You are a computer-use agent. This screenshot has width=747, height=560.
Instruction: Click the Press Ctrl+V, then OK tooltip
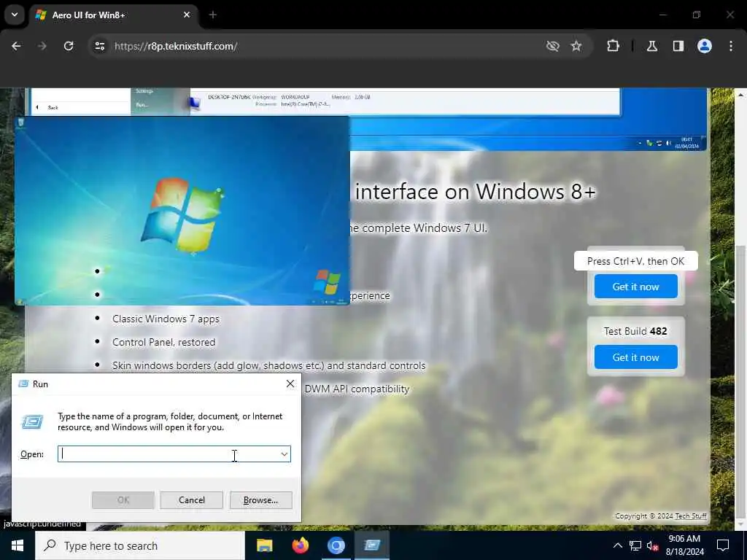coord(636,261)
